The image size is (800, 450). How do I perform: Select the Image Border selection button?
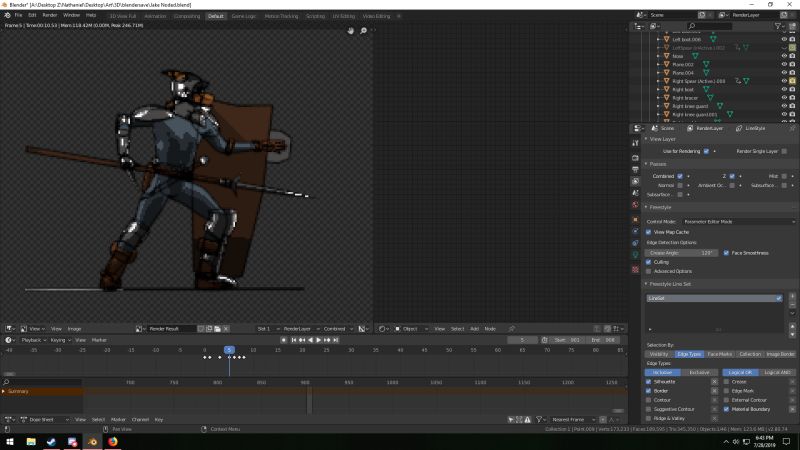coord(781,354)
